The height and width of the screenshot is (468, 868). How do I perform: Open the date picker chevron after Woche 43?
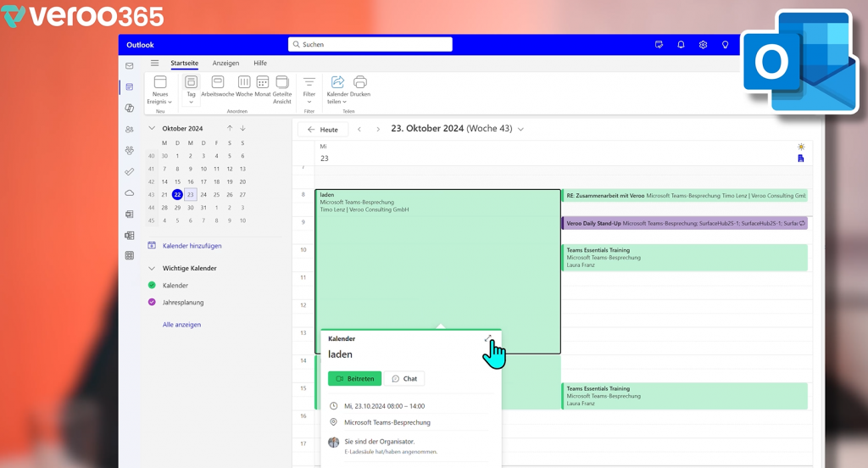520,129
